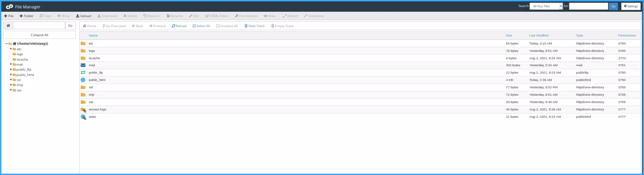Click Unselect All

pos(227,26)
